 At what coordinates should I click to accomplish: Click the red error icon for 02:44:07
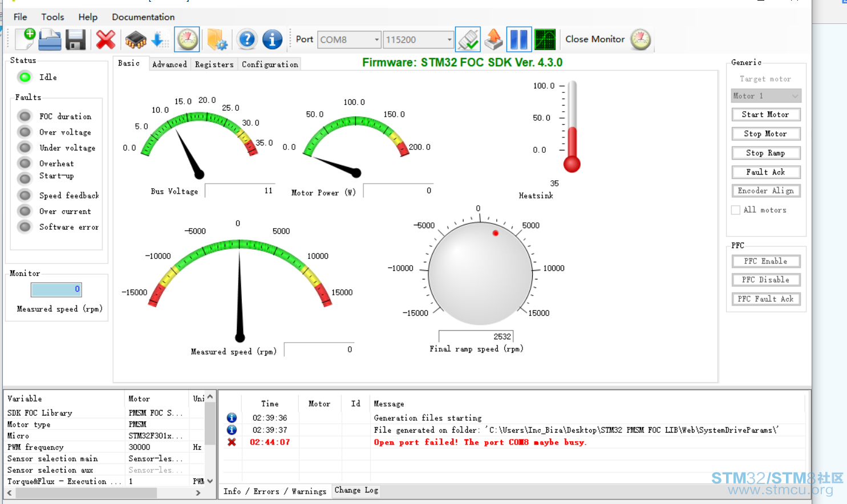click(x=232, y=442)
